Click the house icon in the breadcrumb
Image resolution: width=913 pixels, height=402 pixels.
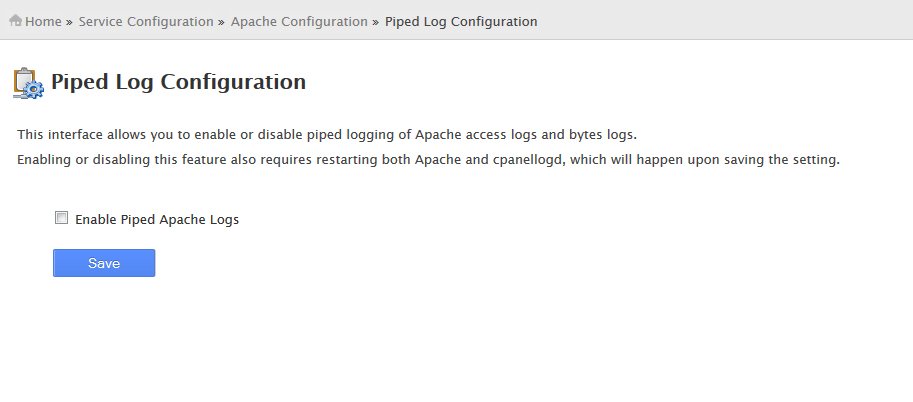16,20
